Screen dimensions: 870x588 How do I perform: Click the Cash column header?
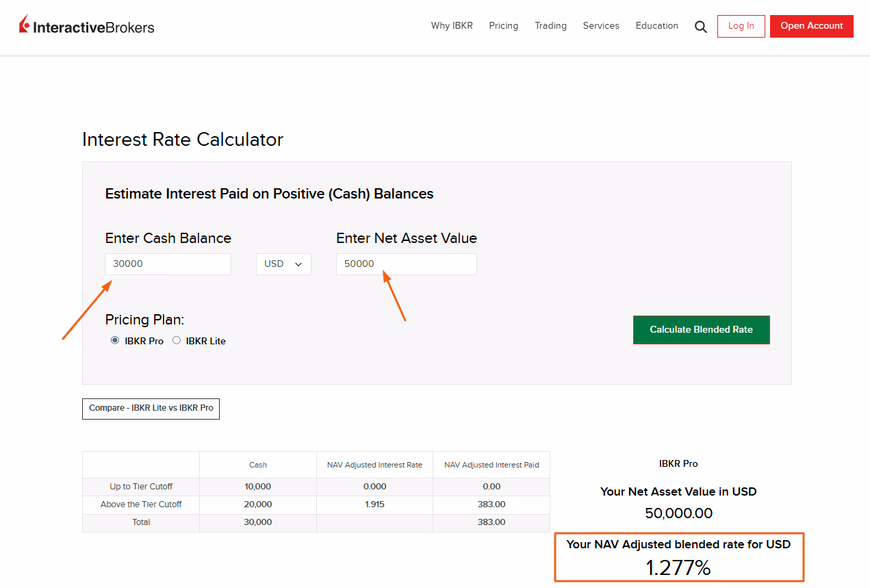click(258, 465)
